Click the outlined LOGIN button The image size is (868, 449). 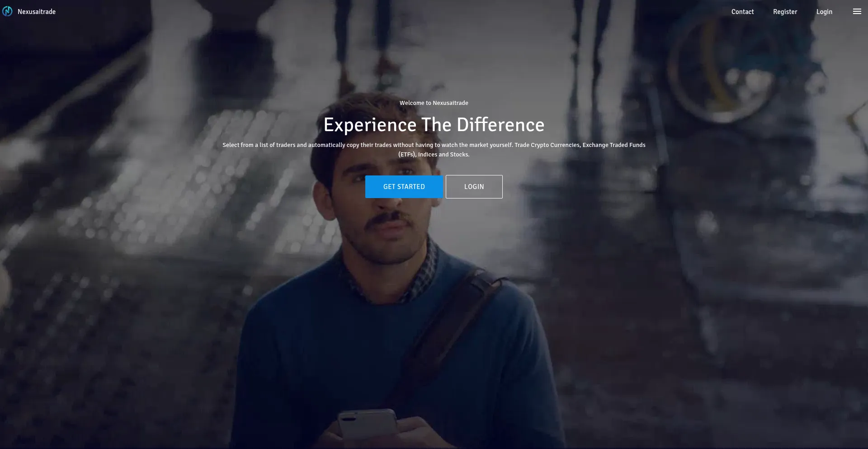pyautogui.click(x=474, y=187)
